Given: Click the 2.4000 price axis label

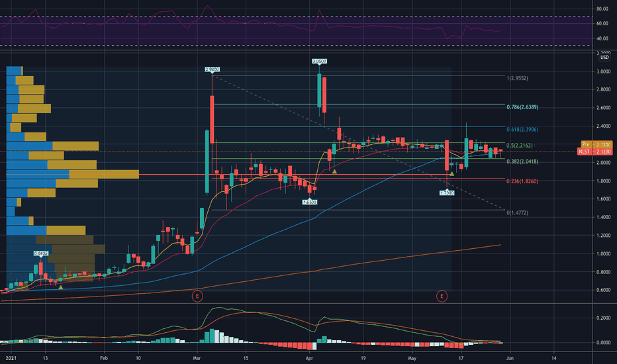Looking at the screenshot, I should 603,126.
